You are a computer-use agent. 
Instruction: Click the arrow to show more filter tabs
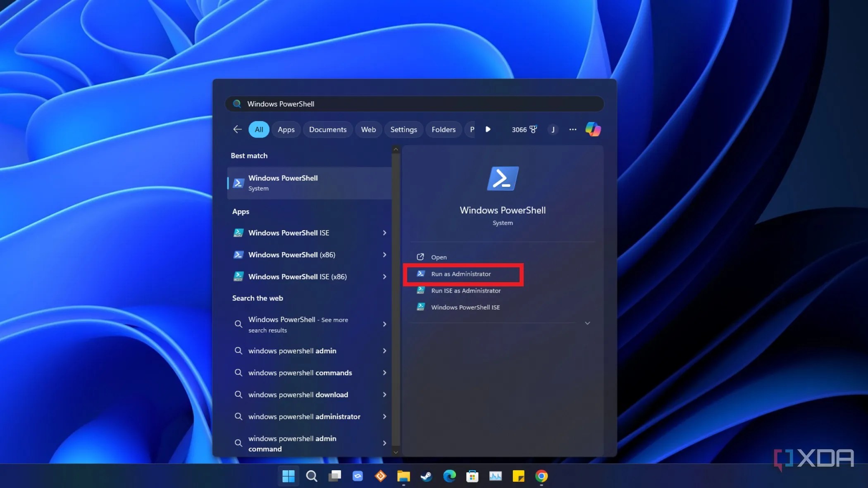point(488,129)
